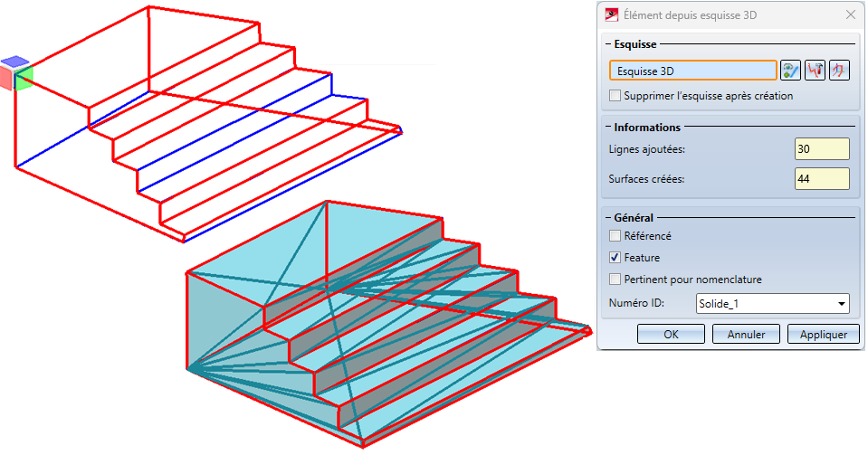This screenshot has height=455, width=868.
Task: Click the red application icon in dialog title
Action: click(612, 15)
